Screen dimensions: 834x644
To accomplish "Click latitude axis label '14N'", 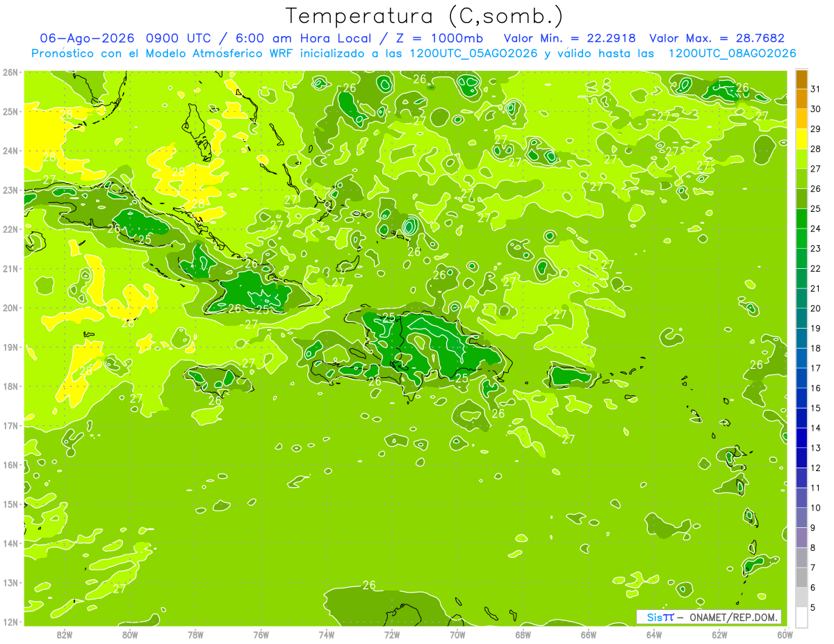I will tap(11, 543).
